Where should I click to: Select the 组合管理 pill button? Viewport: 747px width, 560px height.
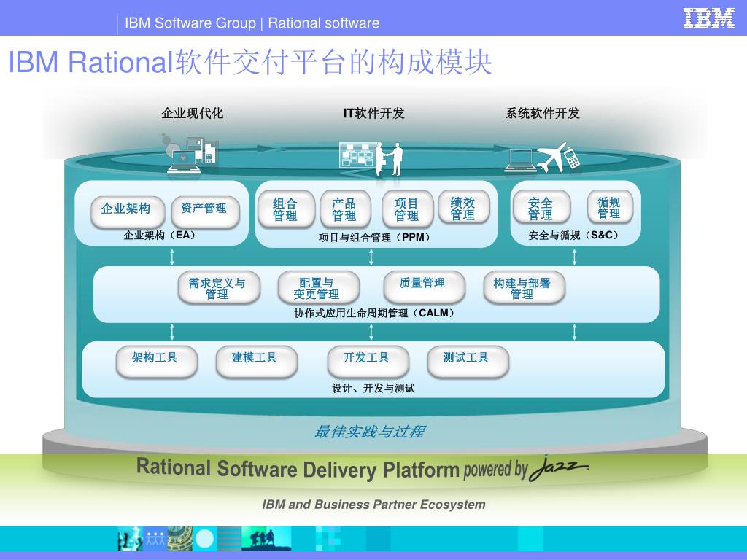[286, 209]
